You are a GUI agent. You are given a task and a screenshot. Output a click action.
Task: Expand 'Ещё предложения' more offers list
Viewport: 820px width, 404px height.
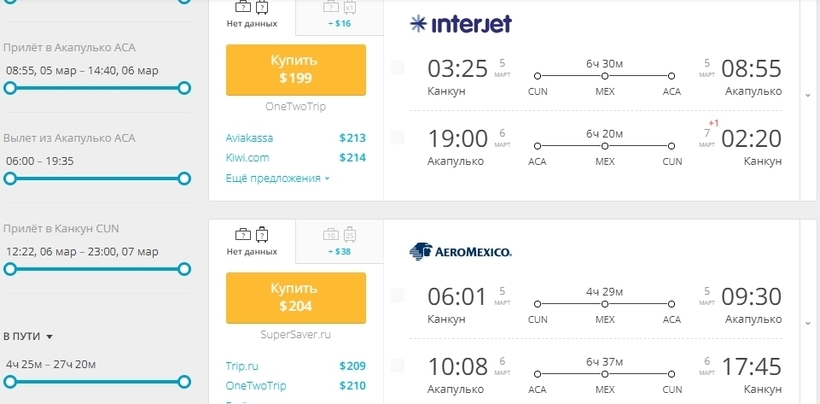point(278,178)
